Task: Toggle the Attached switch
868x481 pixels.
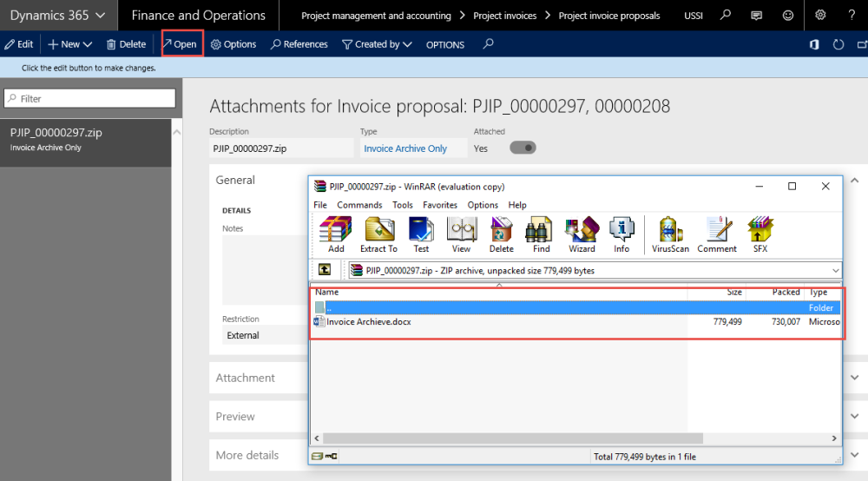Action: click(523, 148)
